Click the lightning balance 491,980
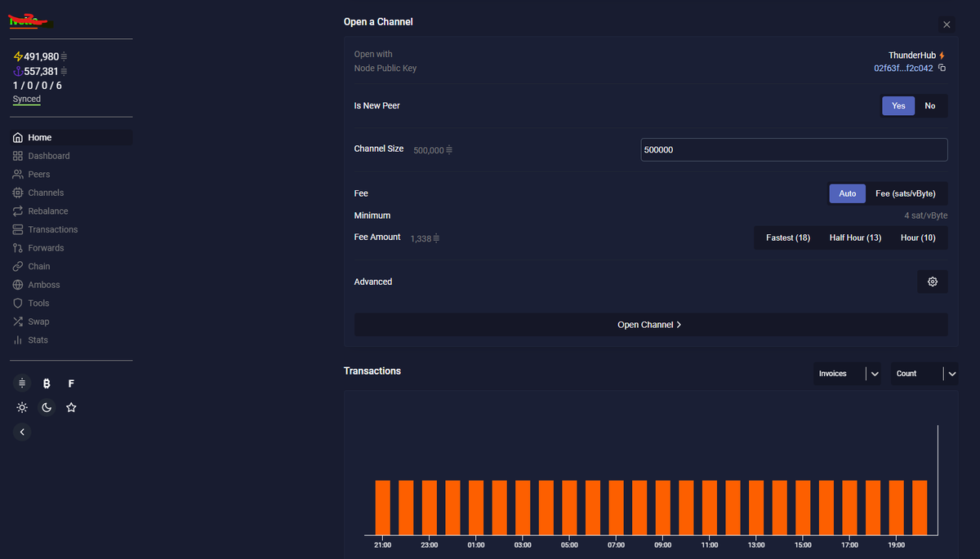This screenshot has width=980, height=559. [42, 56]
